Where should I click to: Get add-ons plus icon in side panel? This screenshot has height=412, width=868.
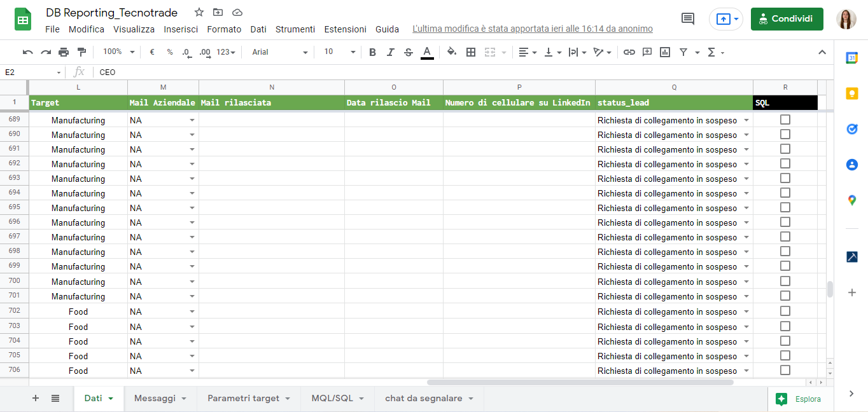[x=852, y=292]
